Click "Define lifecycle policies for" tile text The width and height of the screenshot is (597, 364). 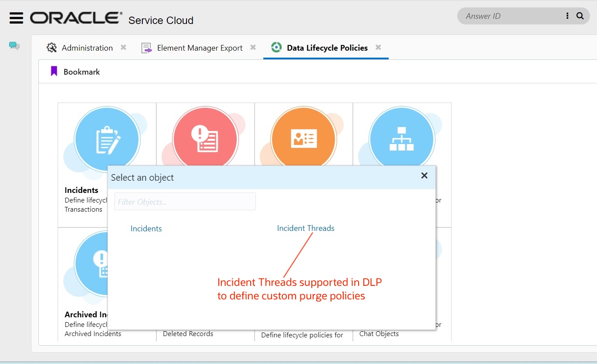[302, 335]
